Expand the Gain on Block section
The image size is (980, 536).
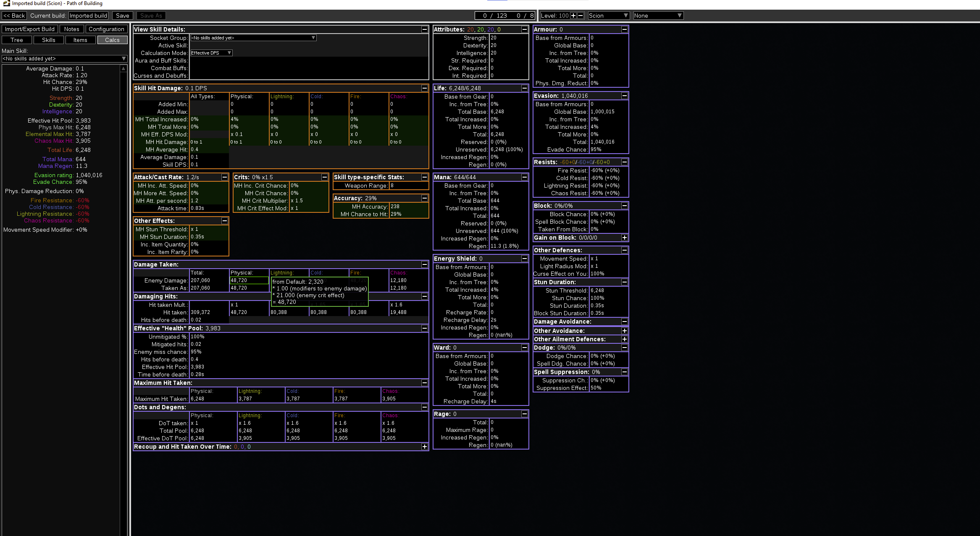tap(625, 238)
